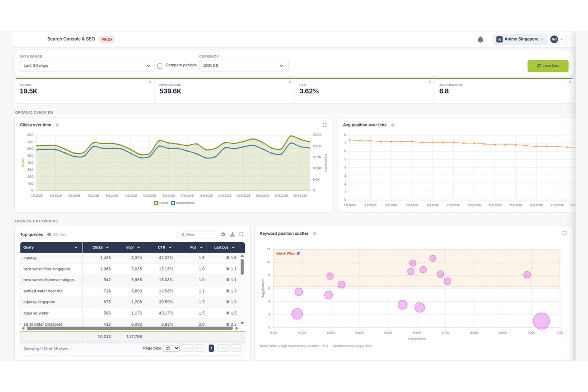Open the Page Size dropdown
The height and width of the screenshot is (392, 588).
(x=171, y=348)
